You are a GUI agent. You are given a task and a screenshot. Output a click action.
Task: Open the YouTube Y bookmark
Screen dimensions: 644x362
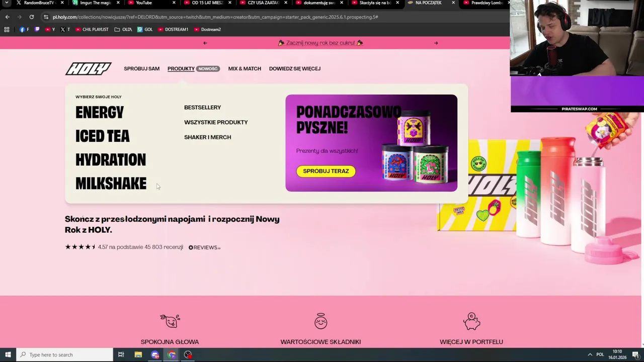50,29
